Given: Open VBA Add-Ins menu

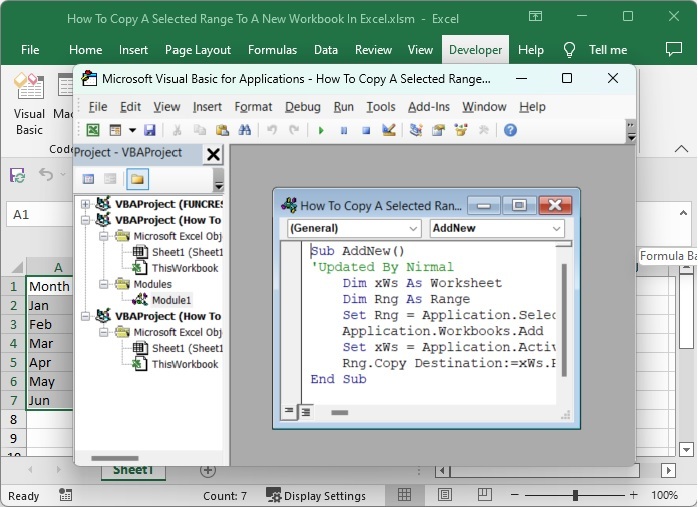Looking at the screenshot, I should point(429,107).
